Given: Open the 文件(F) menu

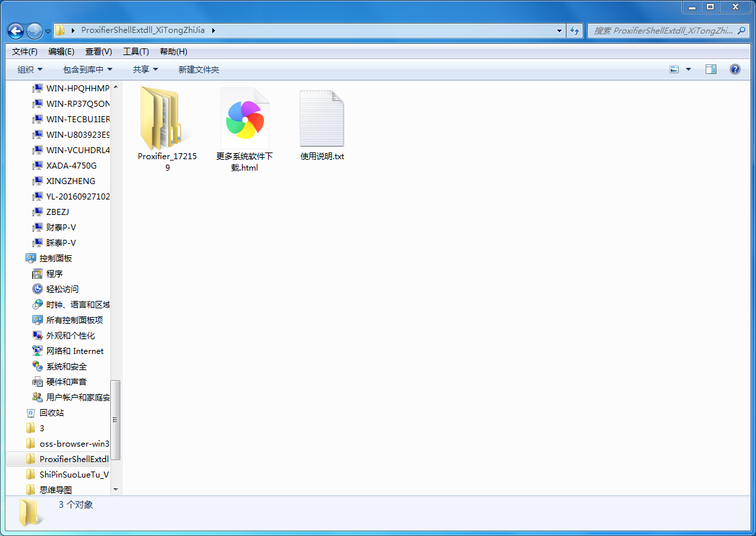Looking at the screenshot, I should point(25,52).
